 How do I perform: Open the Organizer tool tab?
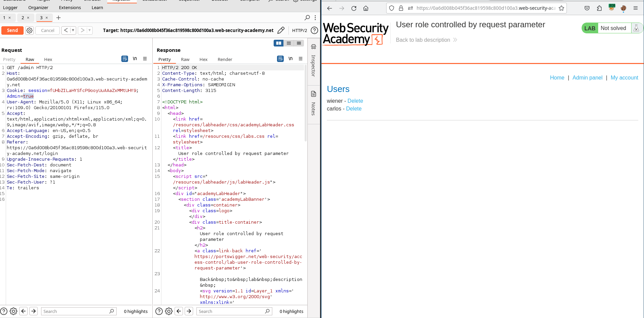[x=38, y=7]
